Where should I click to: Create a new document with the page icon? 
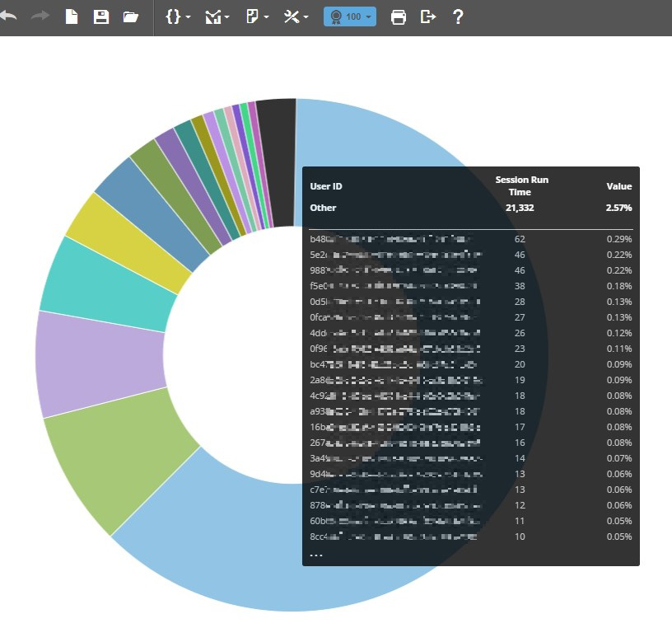click(72, 17)
